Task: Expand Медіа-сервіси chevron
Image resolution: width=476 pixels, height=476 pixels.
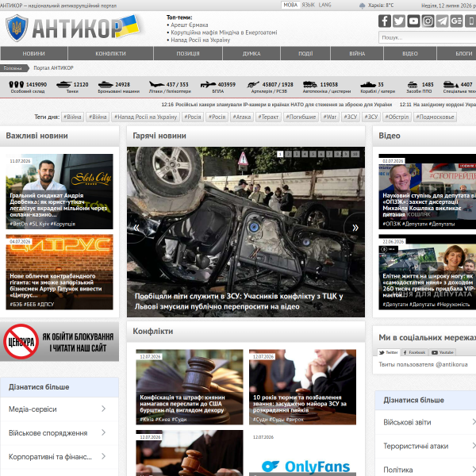Action: tap(103, 409)
